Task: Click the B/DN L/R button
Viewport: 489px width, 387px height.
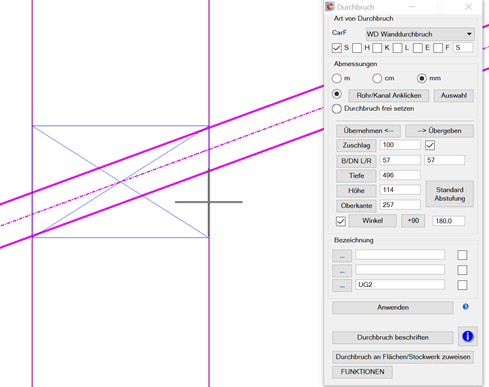Action: 356,161
